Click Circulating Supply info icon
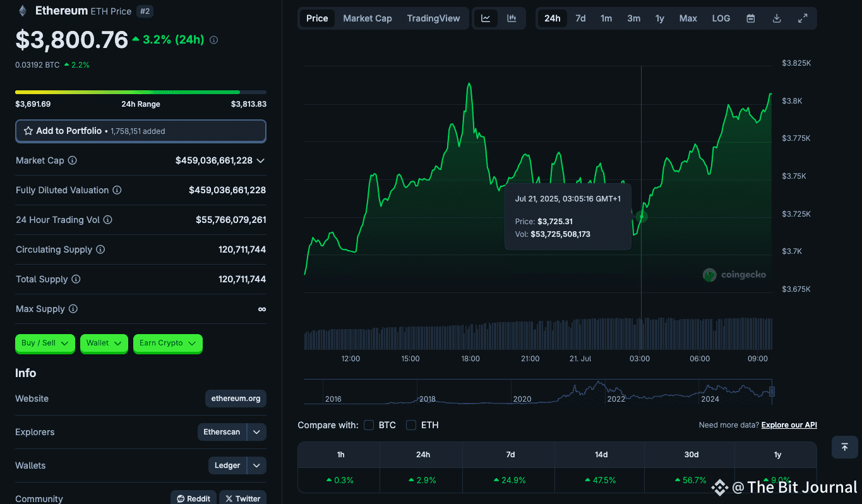Screen dimensions: 862x504 point(100,249)
